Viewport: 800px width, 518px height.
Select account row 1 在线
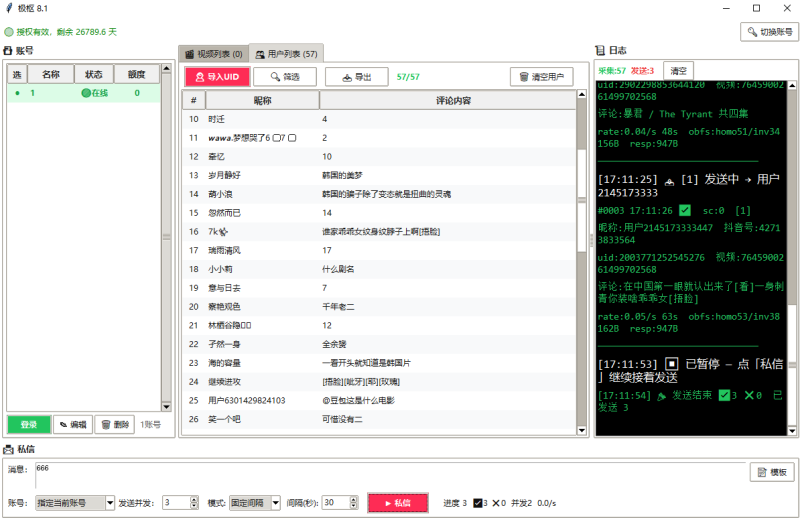click(84, 93)
